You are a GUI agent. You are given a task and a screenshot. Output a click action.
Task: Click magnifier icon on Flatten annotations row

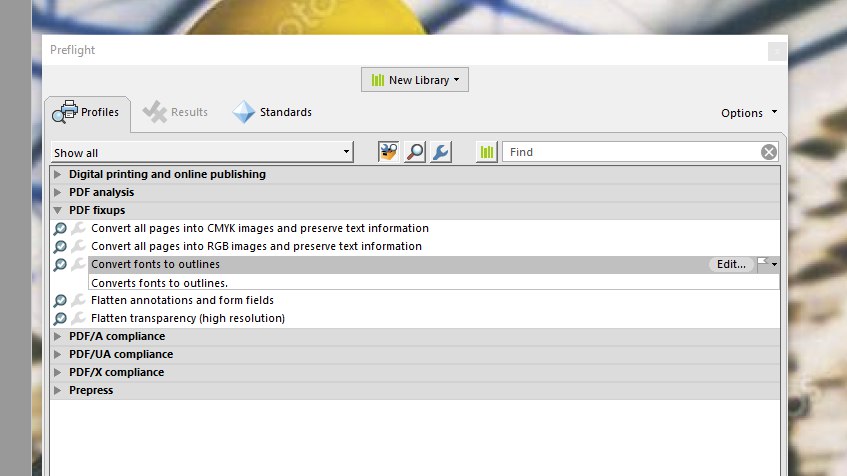click(x=60, y=300)
